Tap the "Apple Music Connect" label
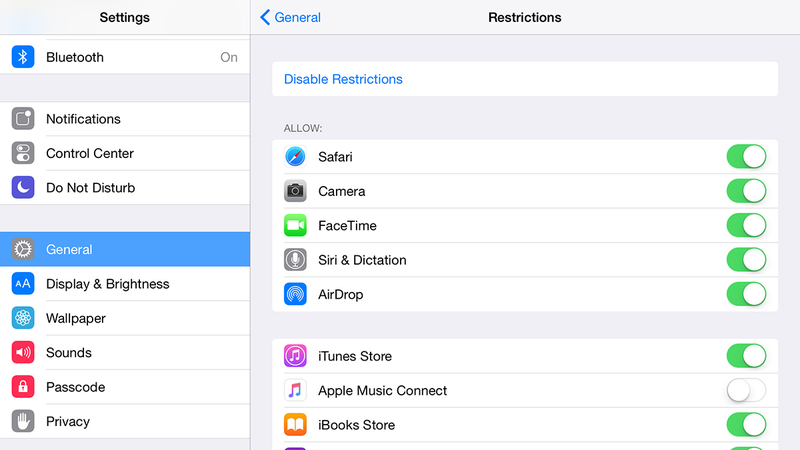 (x=382, y=391)
